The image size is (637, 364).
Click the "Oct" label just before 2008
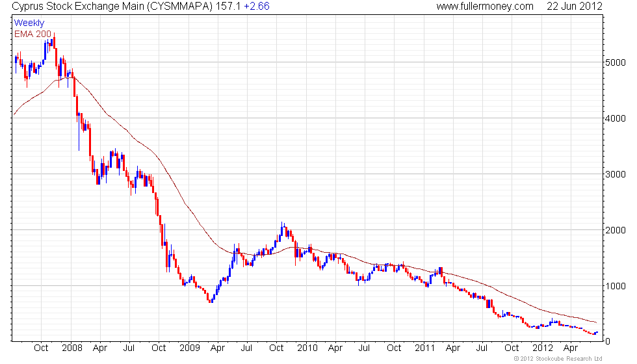coord(41,348)
